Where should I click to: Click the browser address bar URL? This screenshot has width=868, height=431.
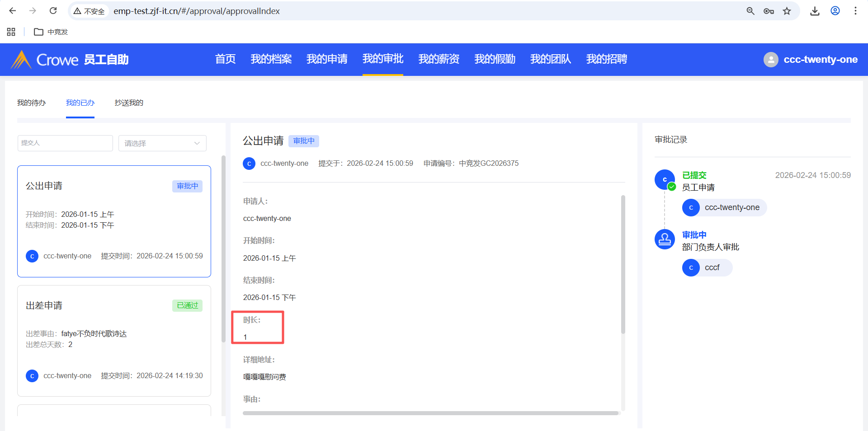pos(197,11)
